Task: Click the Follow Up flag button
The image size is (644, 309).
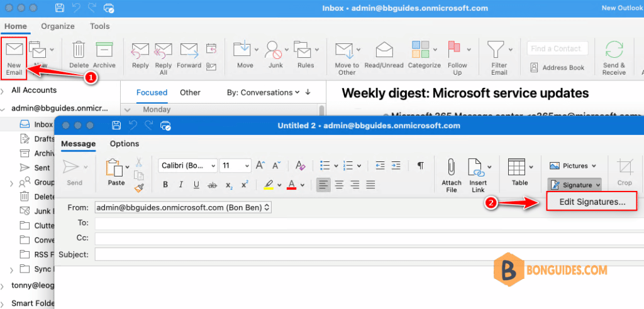Action: click(x=457, y=58)
